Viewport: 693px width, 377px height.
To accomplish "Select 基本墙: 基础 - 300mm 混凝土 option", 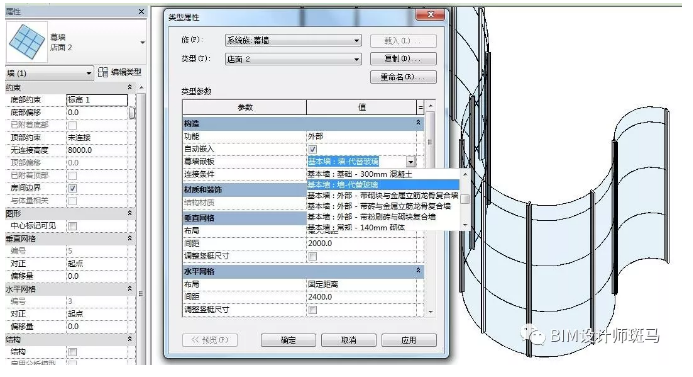I will pos(384,174).
